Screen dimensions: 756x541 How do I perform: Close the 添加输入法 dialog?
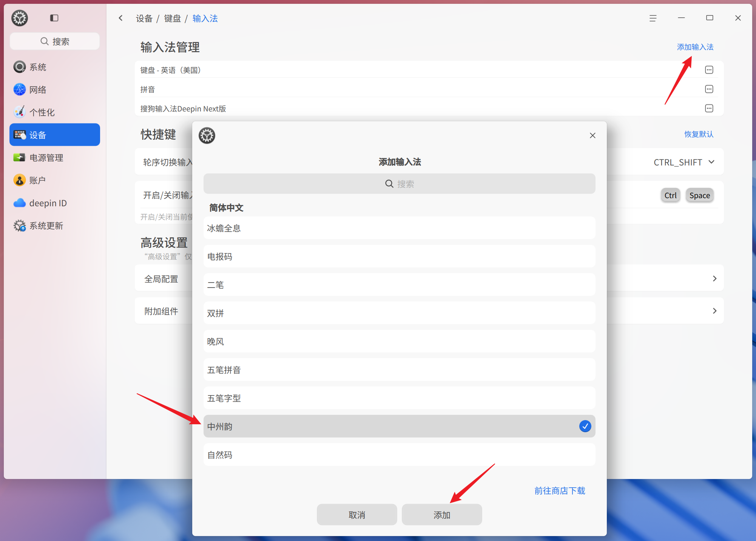[x=592, y=136]
